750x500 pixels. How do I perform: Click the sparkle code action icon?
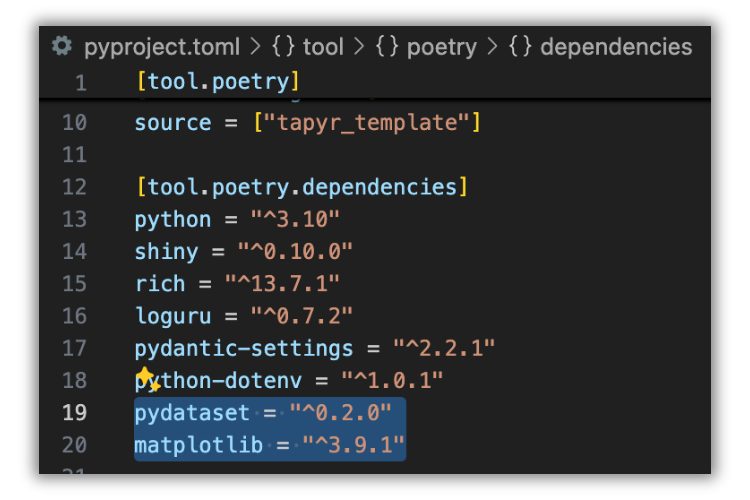point(147,379)
